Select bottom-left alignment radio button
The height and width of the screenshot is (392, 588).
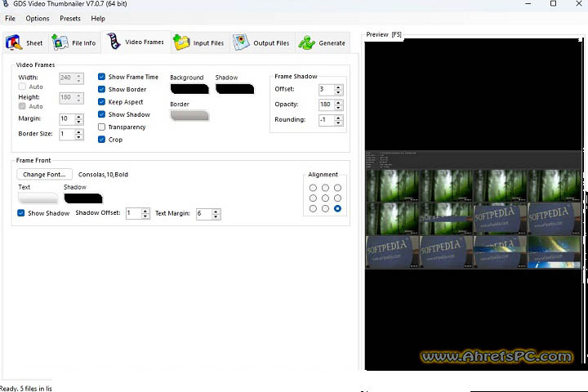313,208
